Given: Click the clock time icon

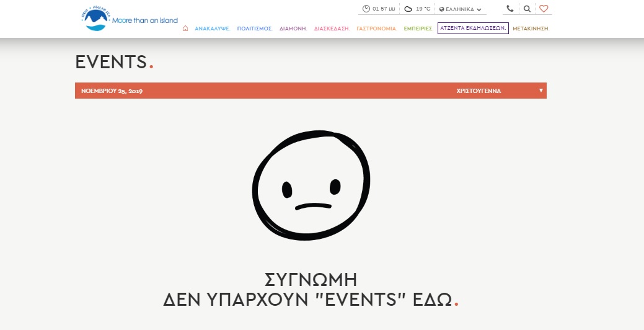Looking at the screenshot, I should (x=366, y=9).
